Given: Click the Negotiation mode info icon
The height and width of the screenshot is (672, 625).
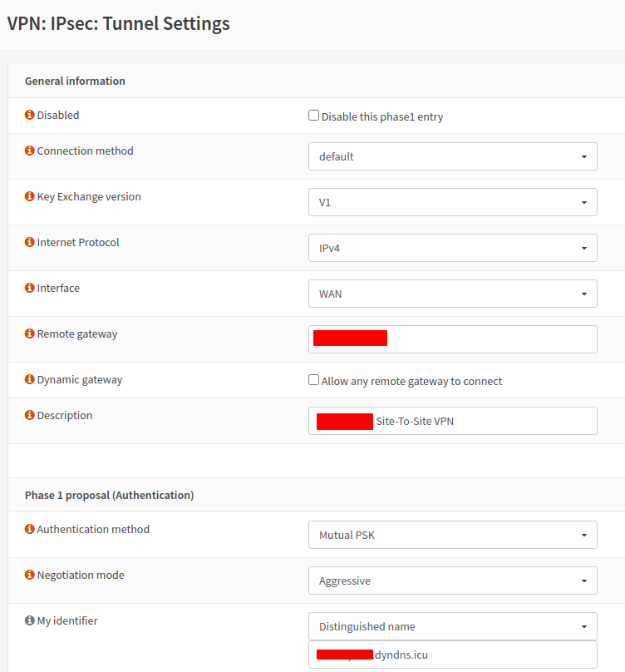Looking at the screenshot, I should tap(30, 576).
